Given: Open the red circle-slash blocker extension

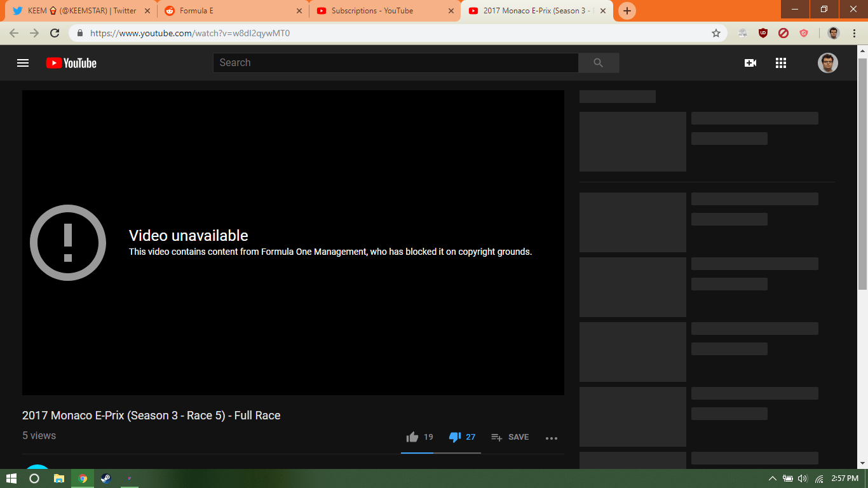Looking at the screenshot, I should point(783,33).
